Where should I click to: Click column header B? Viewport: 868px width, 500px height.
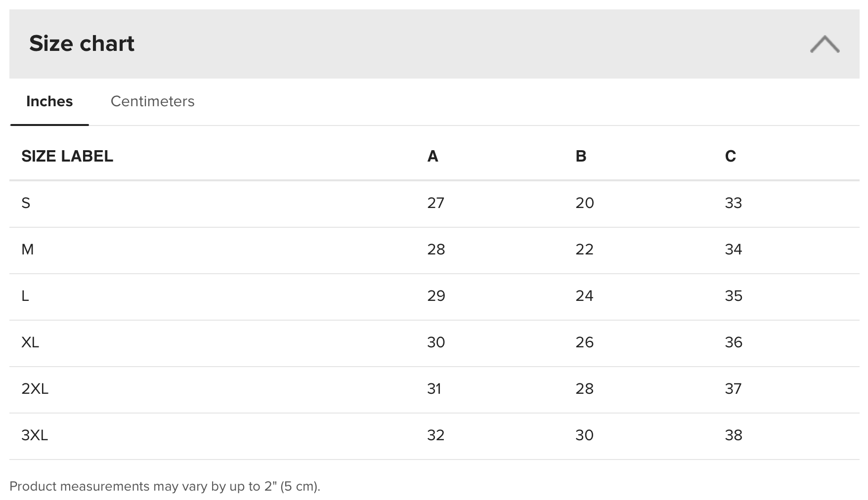pyautogui.click(x=581, y=156)
